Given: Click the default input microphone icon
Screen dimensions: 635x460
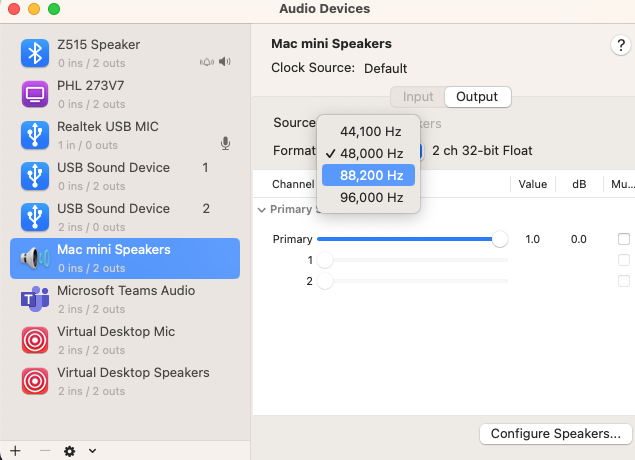Looking at the screenshot, I should pos(226,143).
